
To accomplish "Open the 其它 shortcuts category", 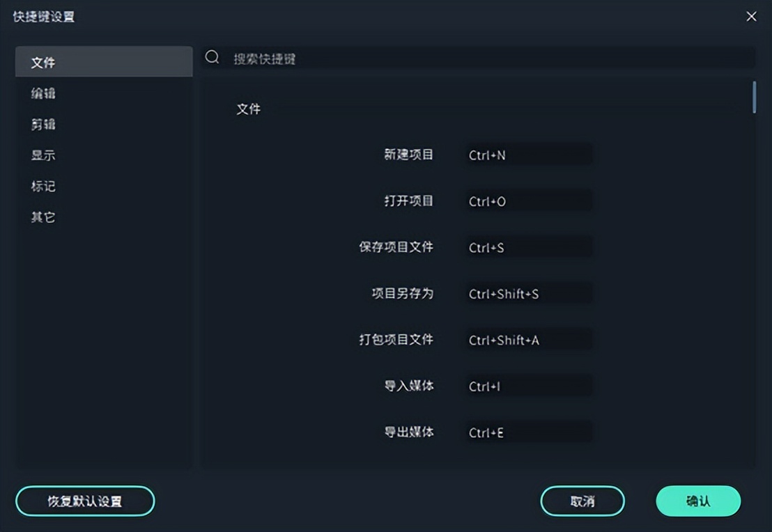I will coord(43,217).
